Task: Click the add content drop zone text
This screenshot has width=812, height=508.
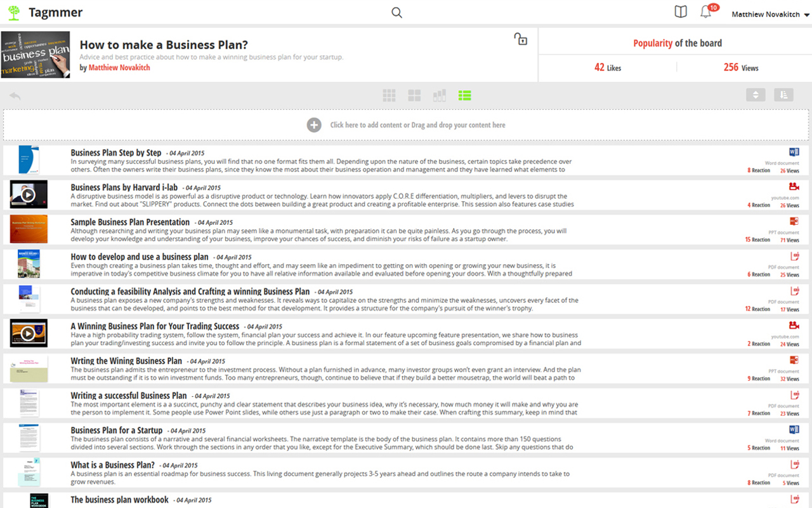Action: click(417, 125)
